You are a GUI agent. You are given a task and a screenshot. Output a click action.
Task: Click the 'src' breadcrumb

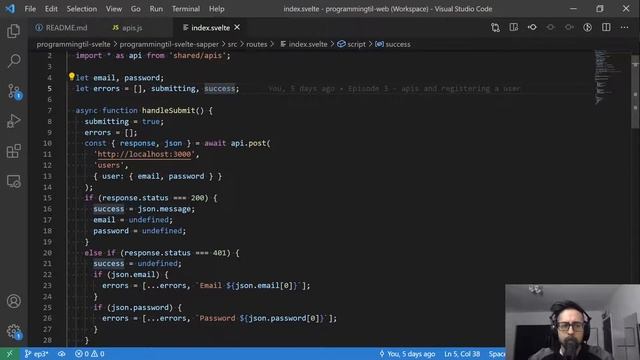point(232,44)
